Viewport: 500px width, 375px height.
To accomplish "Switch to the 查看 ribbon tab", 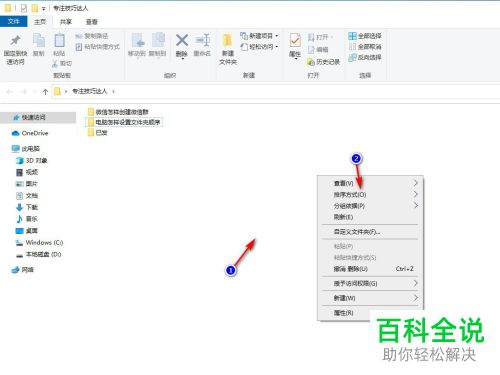I will coord(92,22).
